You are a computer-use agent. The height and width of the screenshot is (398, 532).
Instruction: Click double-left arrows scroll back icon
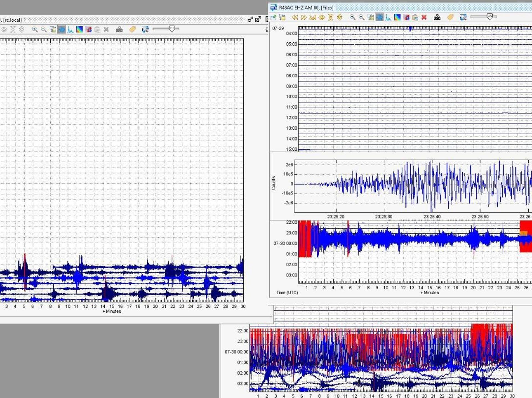tap(295, 17)
